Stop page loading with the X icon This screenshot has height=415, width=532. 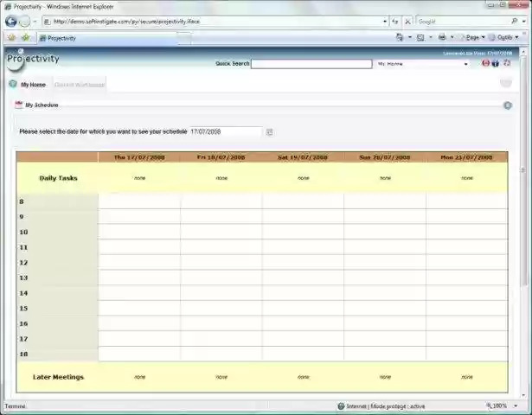tap(407, 22)
